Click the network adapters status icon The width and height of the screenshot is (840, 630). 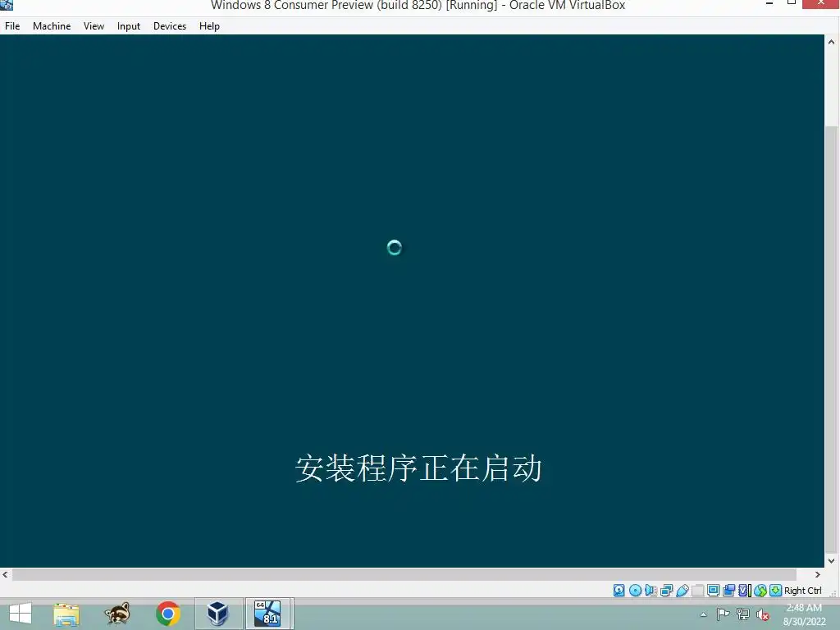coord(666,591)
